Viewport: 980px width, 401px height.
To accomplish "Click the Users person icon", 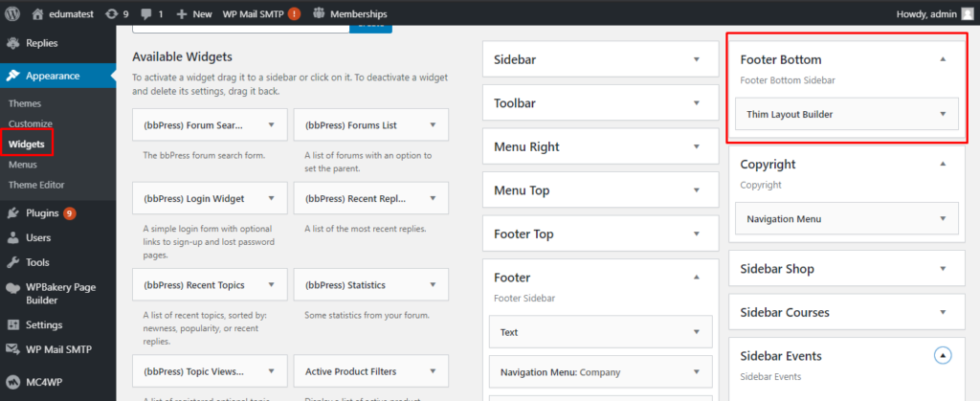I will (12, 237).
